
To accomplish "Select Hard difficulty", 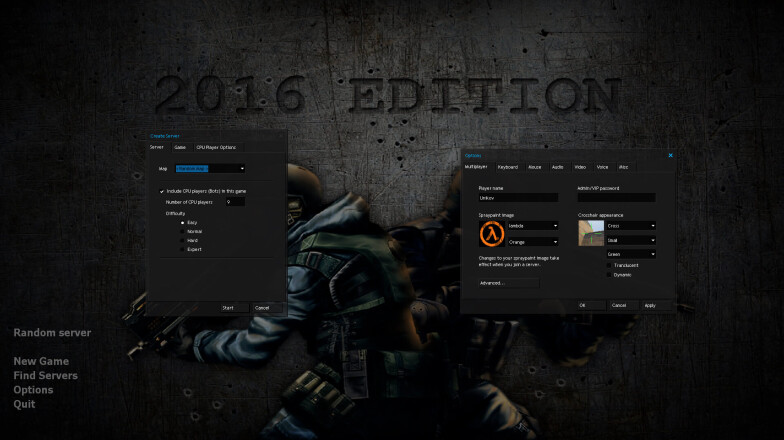I will tap(182, 240).
